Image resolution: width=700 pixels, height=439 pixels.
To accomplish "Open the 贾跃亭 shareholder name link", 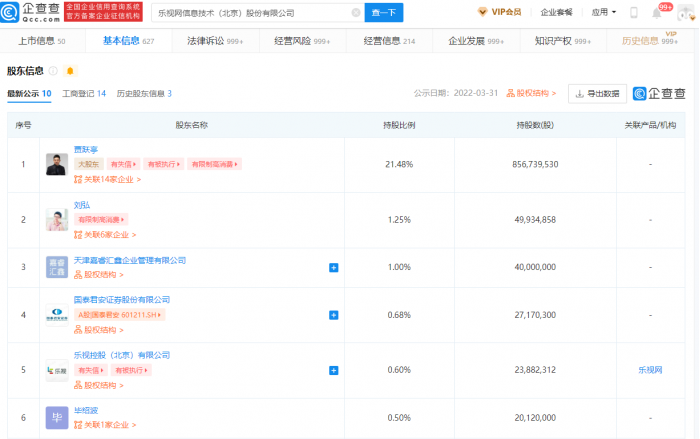I will pos(86,150).
